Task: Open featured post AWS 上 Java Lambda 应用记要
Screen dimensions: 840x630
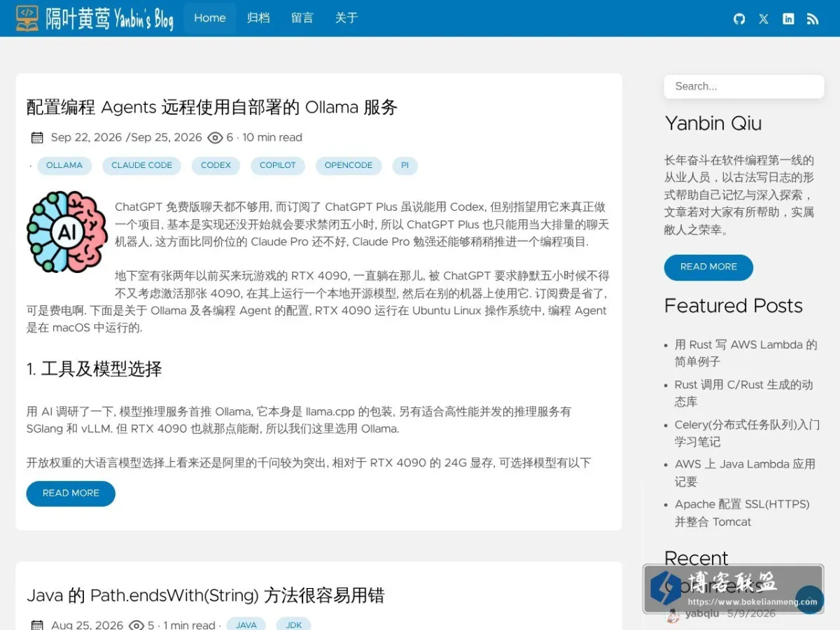Action: click(745, 473)
